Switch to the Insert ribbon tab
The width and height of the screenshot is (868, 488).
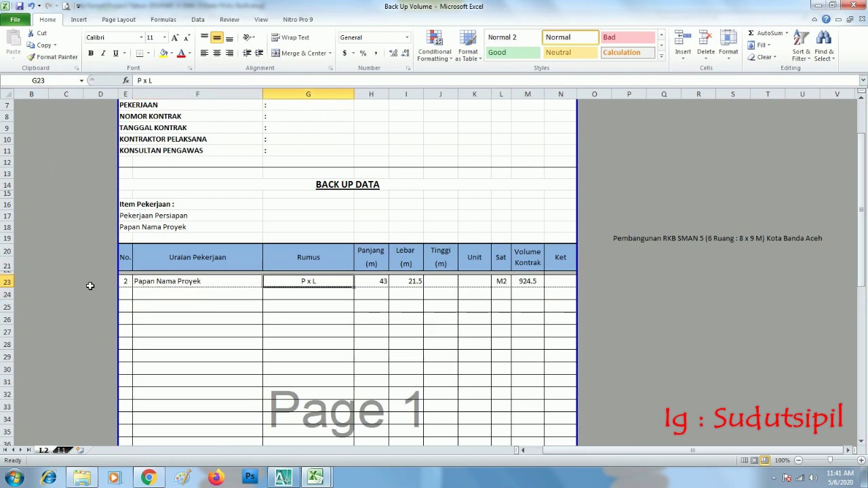(79, 20)
